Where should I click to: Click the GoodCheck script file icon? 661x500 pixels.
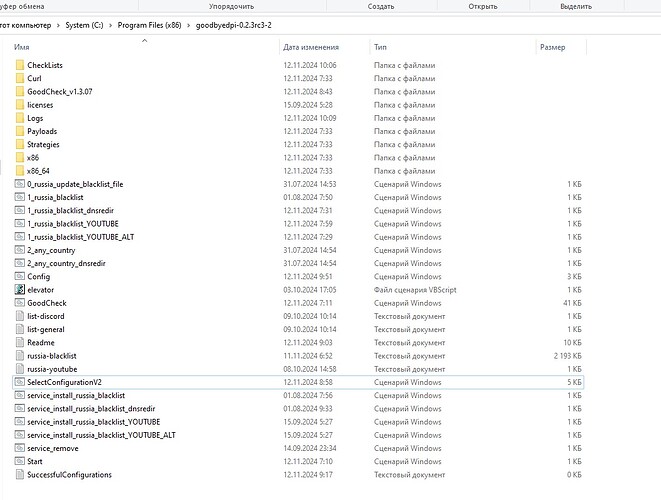click(19, 303)
